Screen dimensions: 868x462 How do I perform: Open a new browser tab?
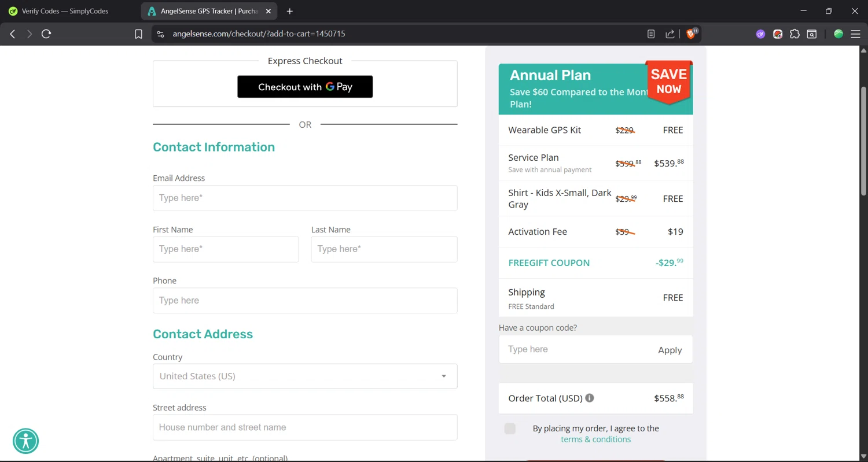[289, 11]
